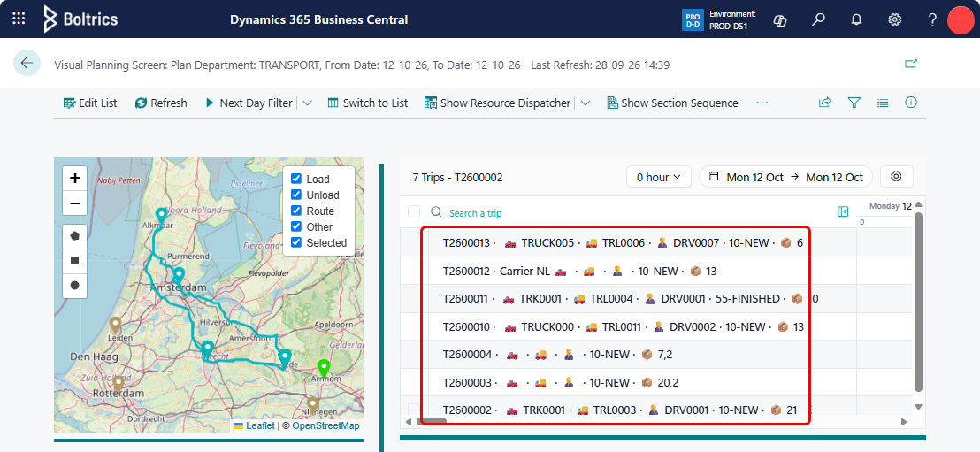Click the vertical scrollbar of trip list
The height and width of the screenshot is (452, 980).
(x=918, y=302)
